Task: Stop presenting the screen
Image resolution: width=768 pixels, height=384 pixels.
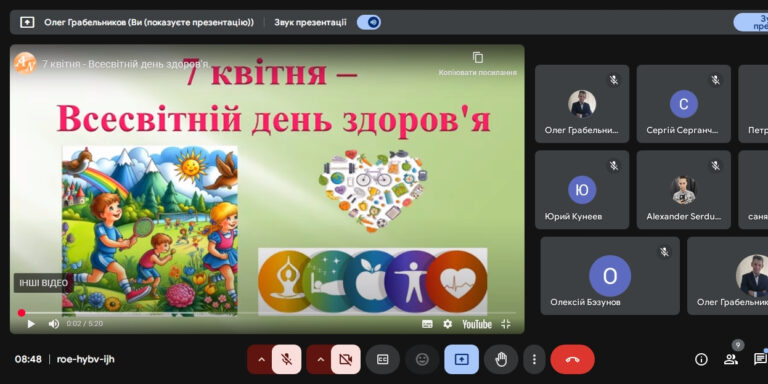Action: tap(461, 360)
